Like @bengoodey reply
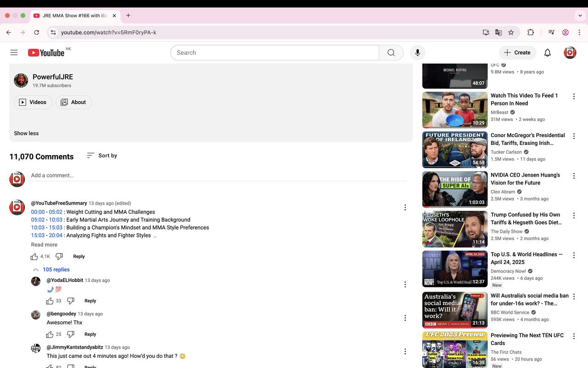 pyautogui.click(x=50, y=334)
